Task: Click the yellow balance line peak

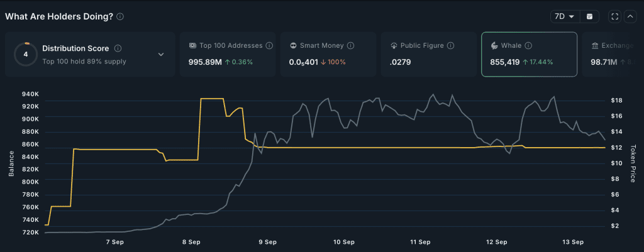Action: point(212,99)
